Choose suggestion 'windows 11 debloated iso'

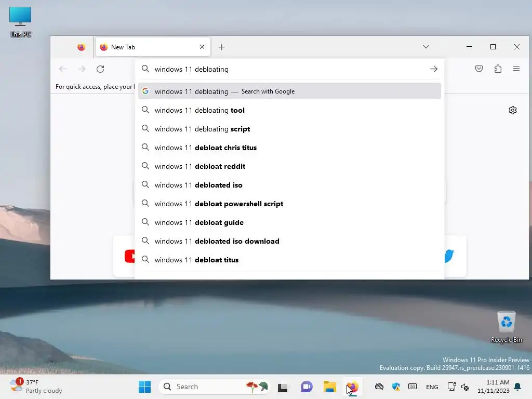click(x=289, y=185)
